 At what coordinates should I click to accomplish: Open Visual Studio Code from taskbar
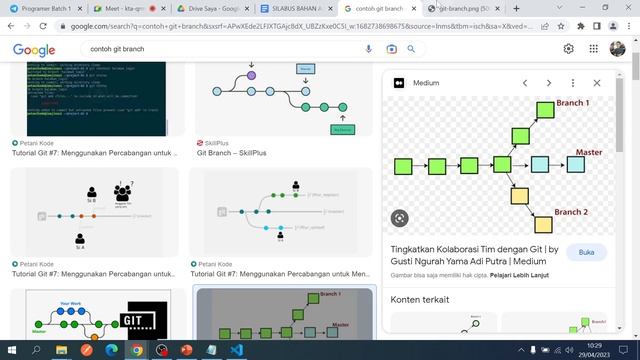coord(237,350)
